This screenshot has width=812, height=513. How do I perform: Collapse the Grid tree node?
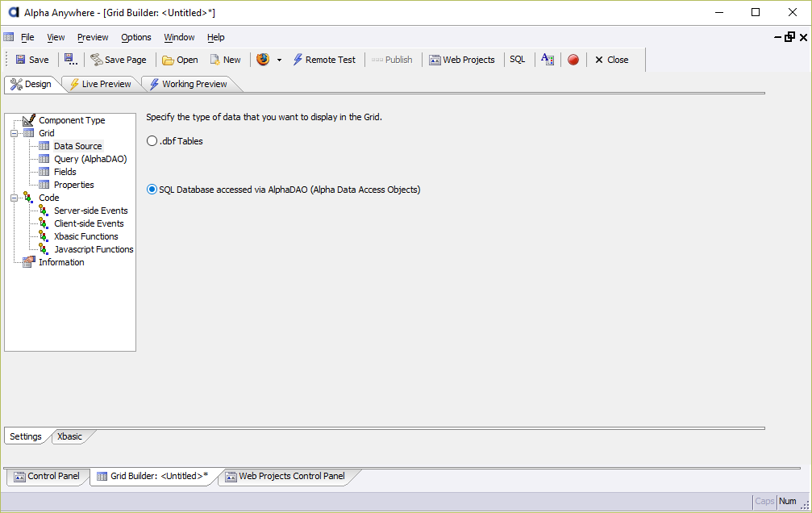click(14, 133)
